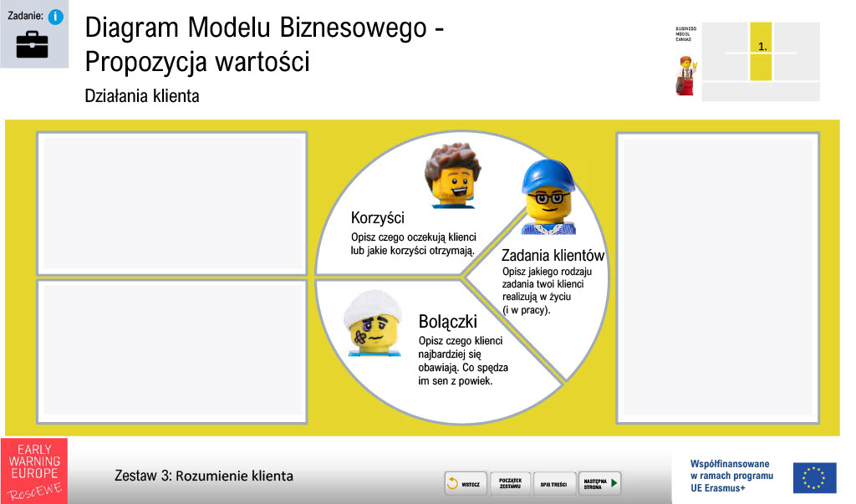Viewport: 856px width, 504px height.
Task: Click the black briefcase task icon
Action: tap(33, 45)
